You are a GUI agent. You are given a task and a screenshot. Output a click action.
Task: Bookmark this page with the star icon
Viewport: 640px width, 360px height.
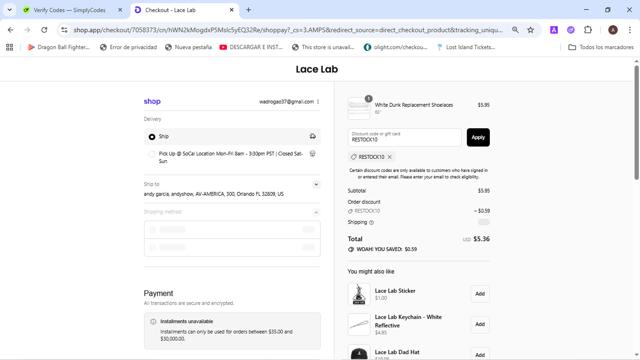(x=531, y=30)
